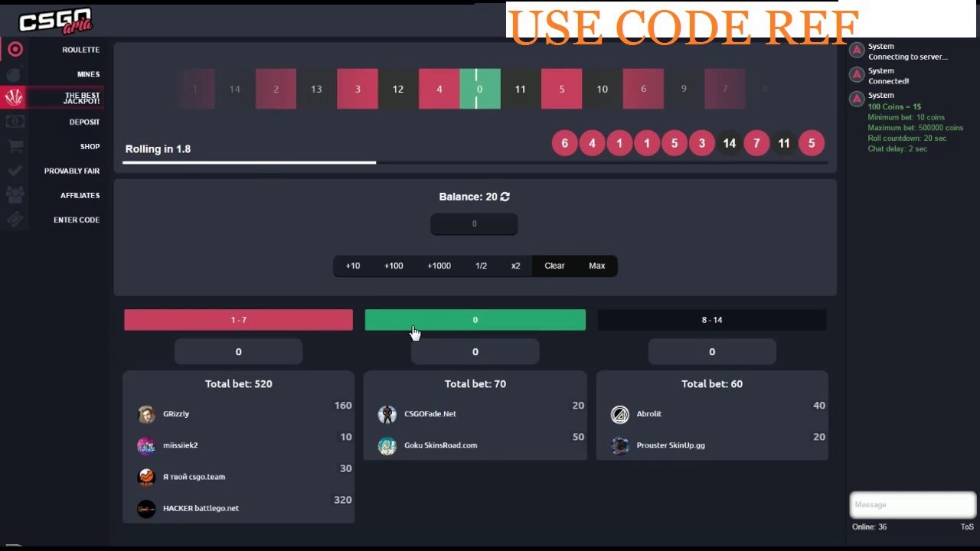Image resolution: width=980 pixels, height=551 pixels.
Task: Bet on black 8 - 14
Action: (x=712, y=320)
